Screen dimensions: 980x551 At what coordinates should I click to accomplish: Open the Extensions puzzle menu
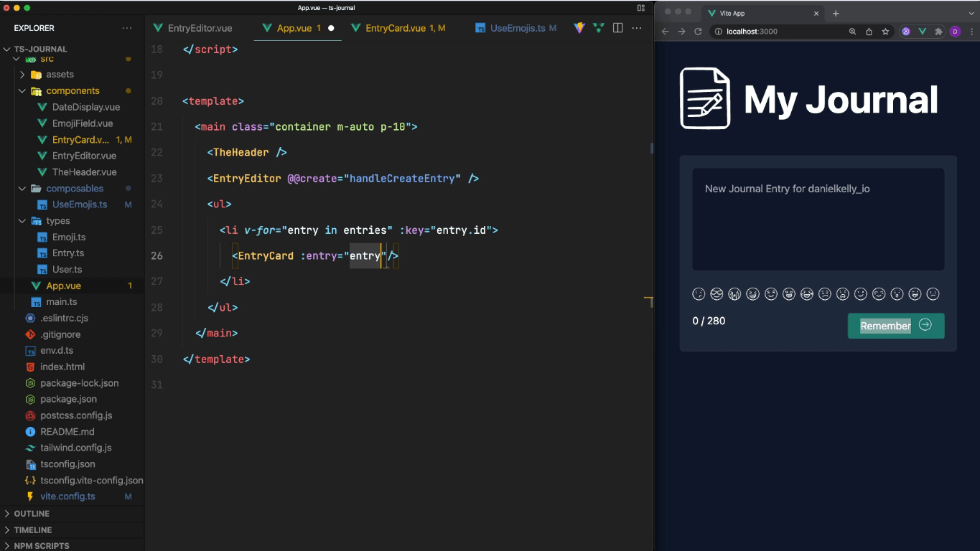(938, 32)
